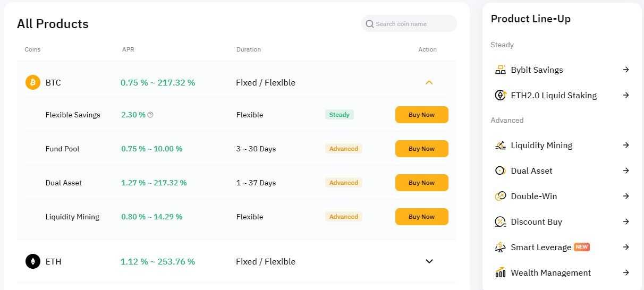The width and height of the screenshot is (644, 290).
Task: Buy Now for BTC Fund Pool
Action: [x=421, y=149]
